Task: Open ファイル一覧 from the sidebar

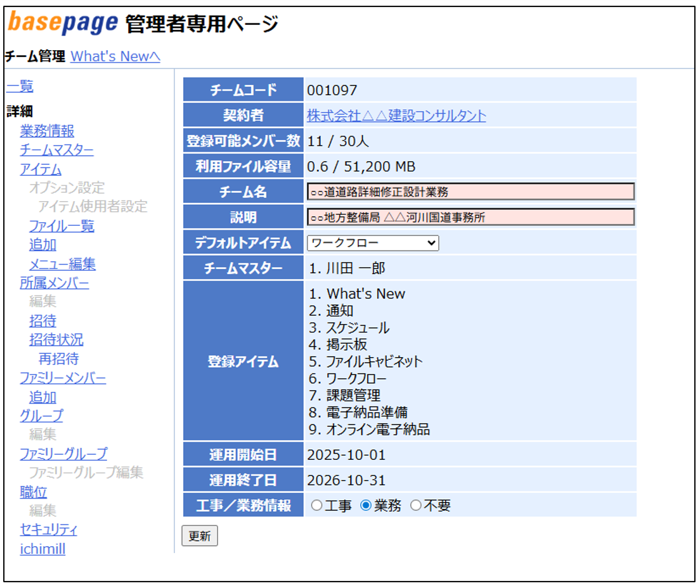Action: (62, 226)
